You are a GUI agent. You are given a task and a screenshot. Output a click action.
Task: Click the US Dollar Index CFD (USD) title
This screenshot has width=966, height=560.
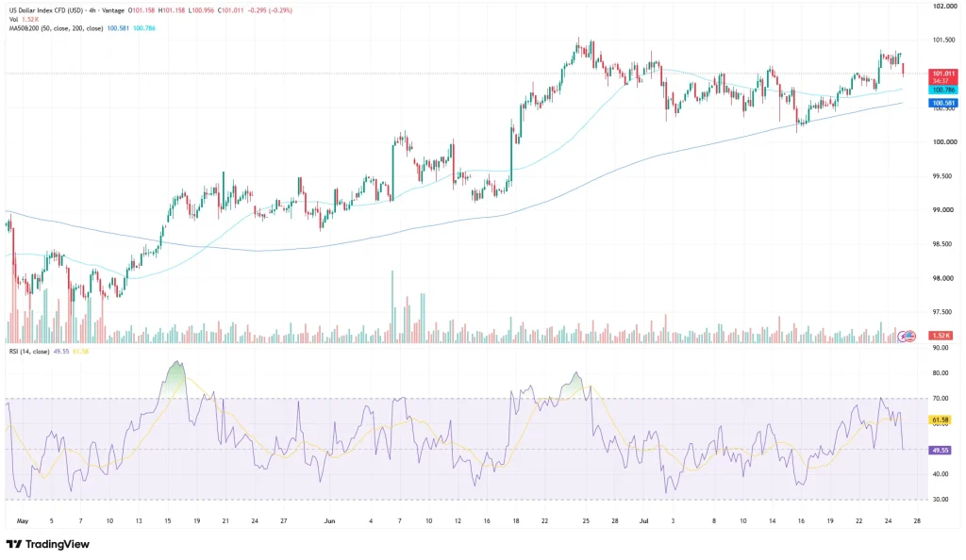coord(46,10)
